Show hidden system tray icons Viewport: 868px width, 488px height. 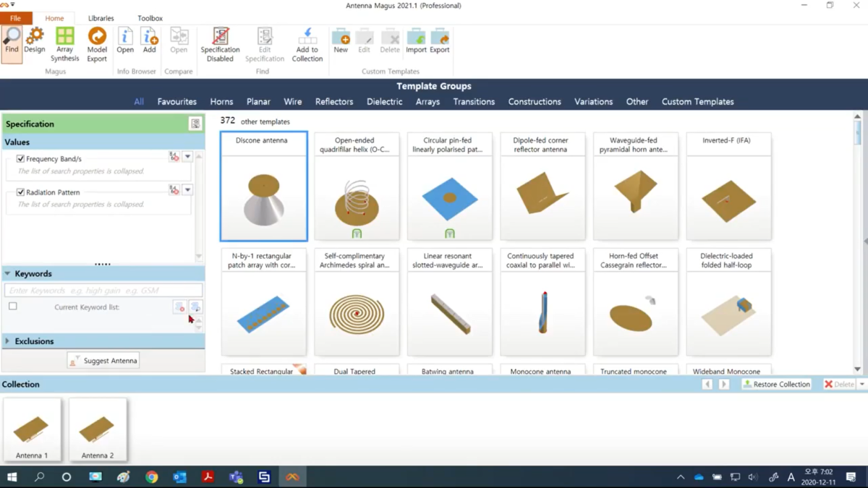tap(681, 477)
